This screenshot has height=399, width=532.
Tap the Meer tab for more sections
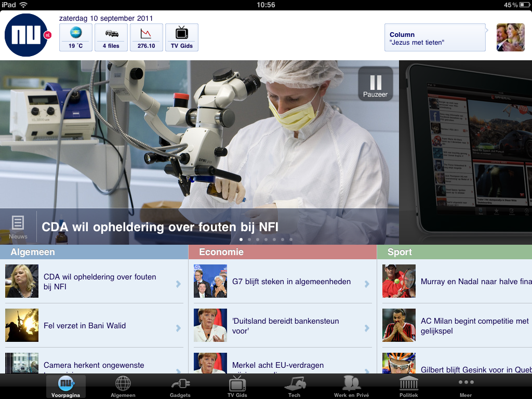pyautogui.click(x=466, y=387)
